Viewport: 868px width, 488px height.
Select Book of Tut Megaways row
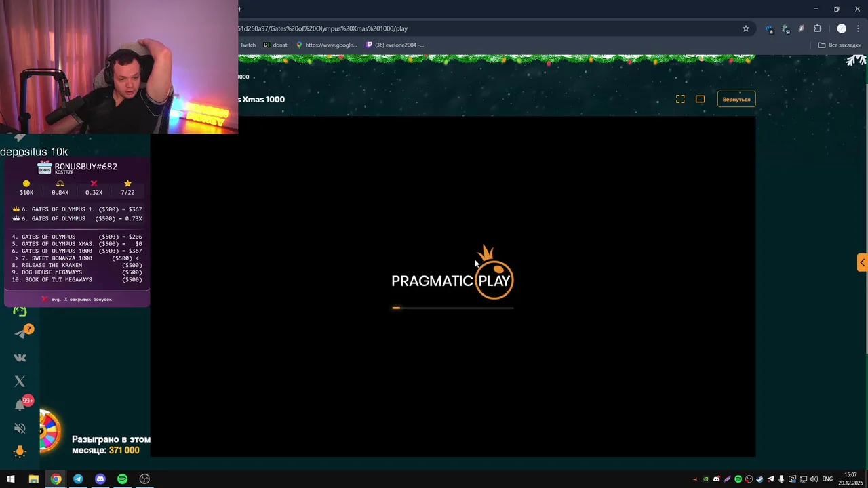coord(77,279)
